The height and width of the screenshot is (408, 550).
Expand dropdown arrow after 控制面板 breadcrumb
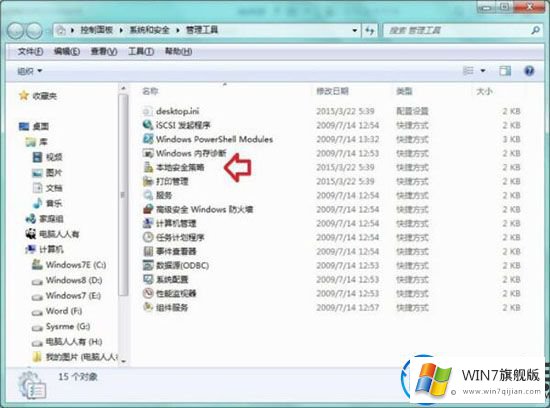pyautogui.click(x=121, y=31)
